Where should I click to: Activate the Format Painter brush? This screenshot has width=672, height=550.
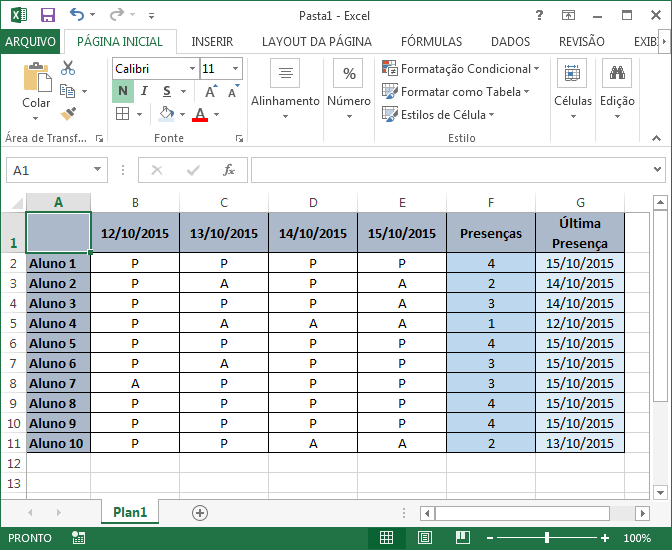pos(68,114)
